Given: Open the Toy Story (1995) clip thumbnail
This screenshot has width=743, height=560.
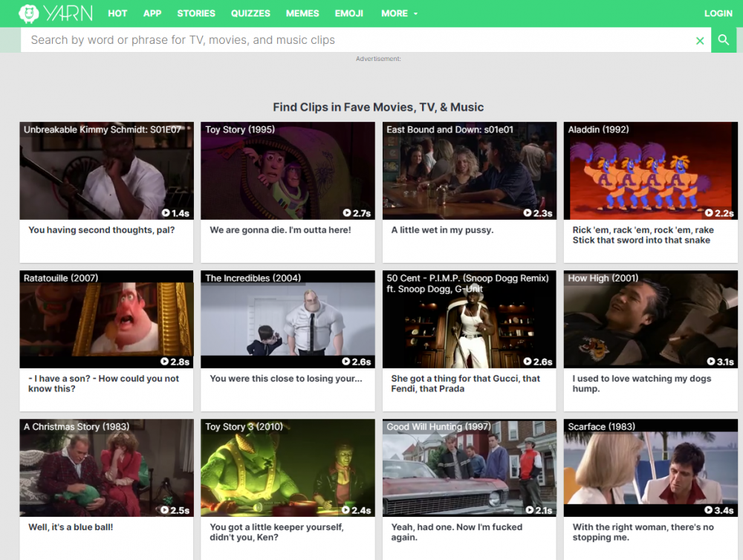Looking at the screenshot, I should coord(288,171).
